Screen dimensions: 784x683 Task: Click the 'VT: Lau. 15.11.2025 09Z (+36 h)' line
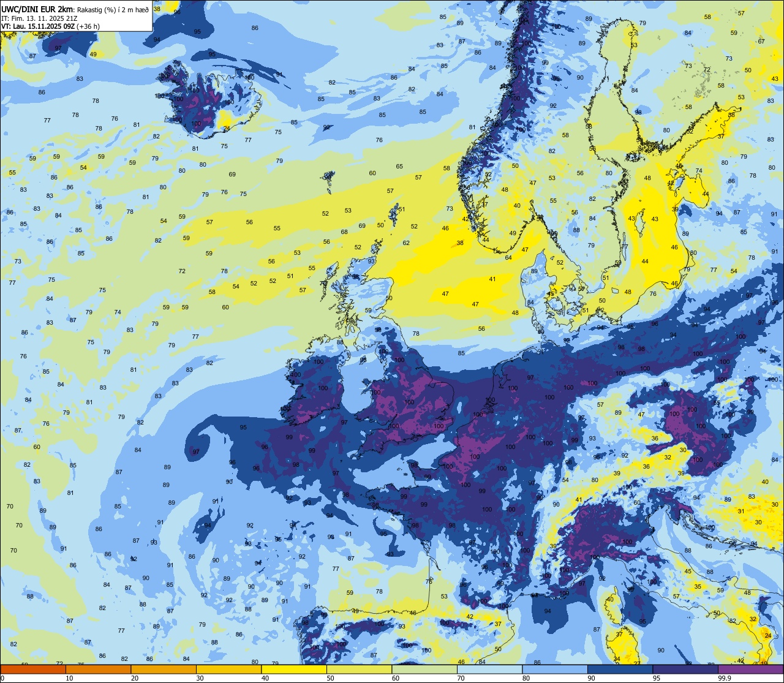point(50,26)
